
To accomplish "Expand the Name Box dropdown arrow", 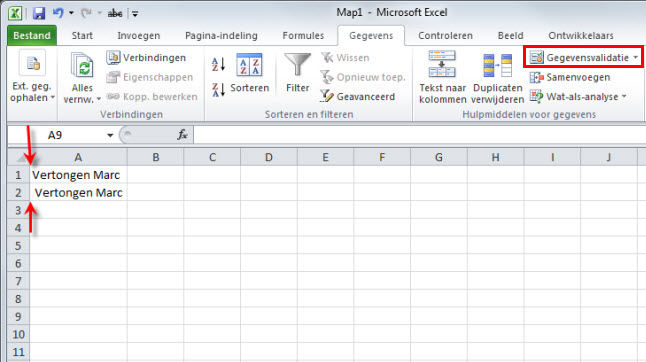I will click(110, 135).
